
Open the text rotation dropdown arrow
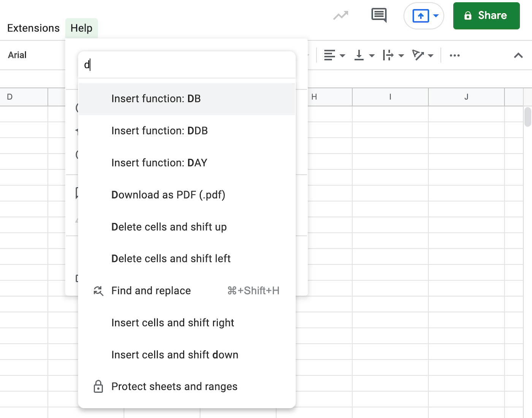432,56
